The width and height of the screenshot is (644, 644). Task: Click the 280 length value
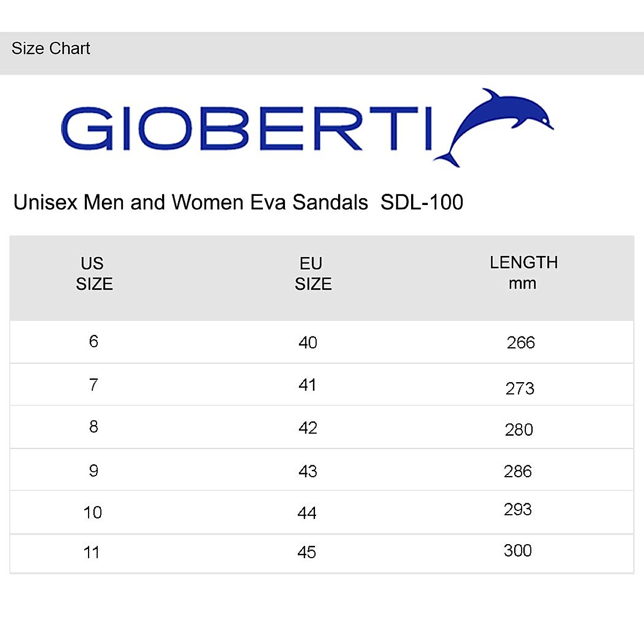tap(519, 429)
